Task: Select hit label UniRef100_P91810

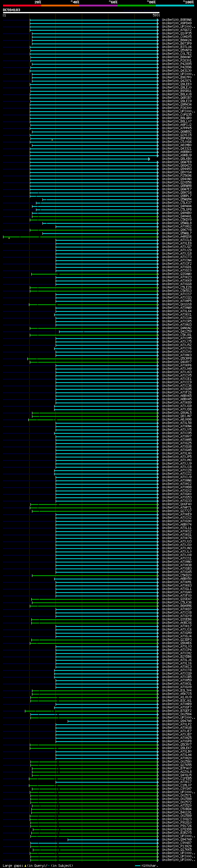Action: point(177,822)
